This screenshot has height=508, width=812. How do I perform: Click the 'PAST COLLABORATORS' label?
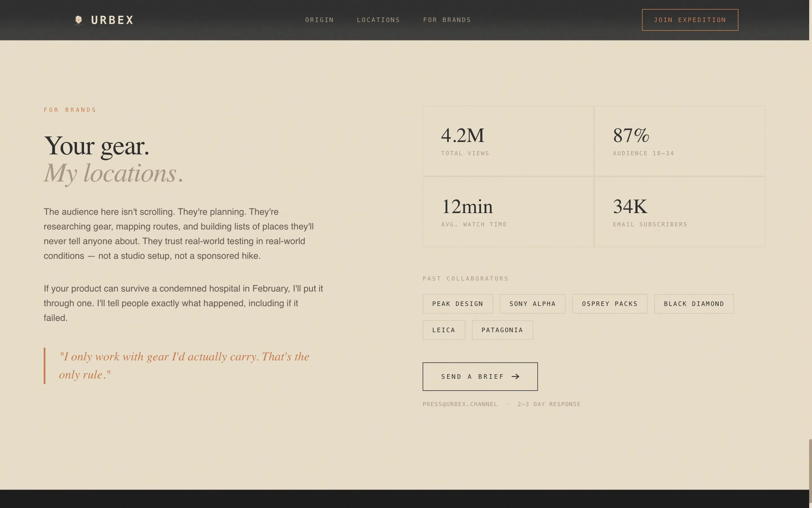click(465, 279)
